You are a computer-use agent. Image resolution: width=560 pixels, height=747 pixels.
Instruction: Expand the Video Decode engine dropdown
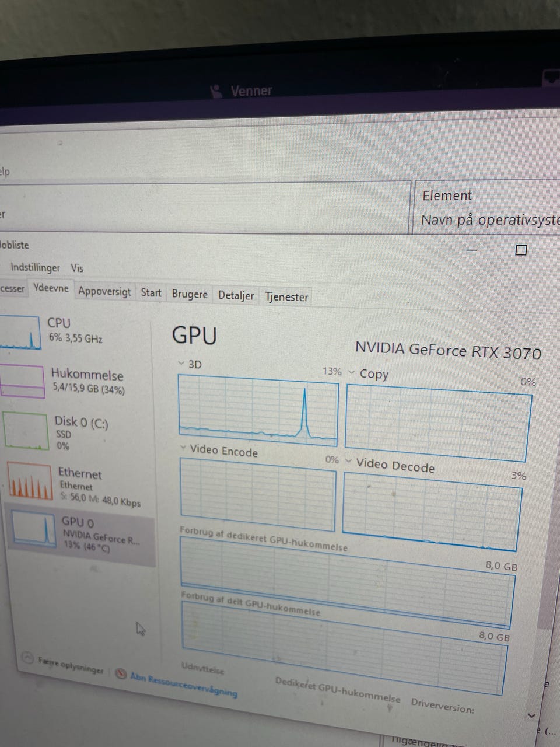tap(348, 461)
